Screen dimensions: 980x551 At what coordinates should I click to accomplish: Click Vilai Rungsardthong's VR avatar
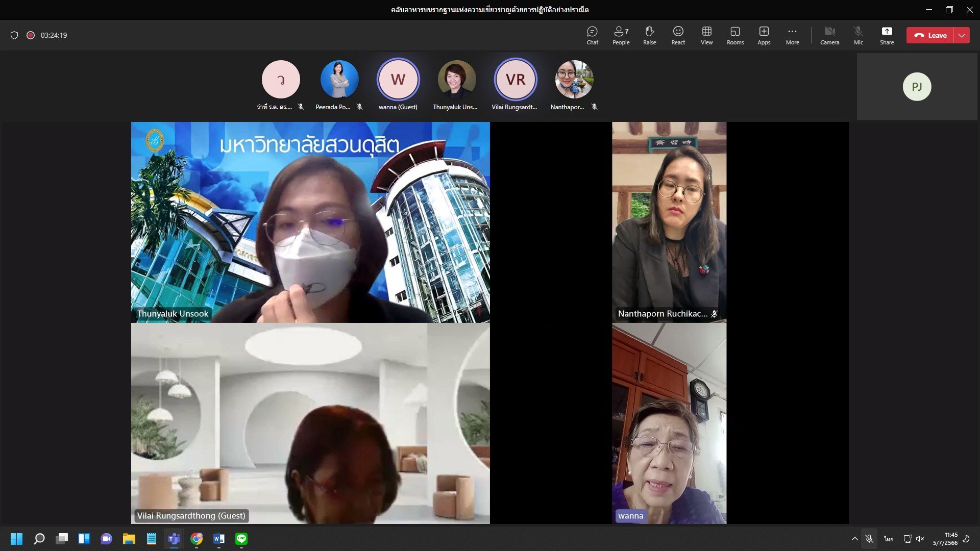(x=515, y=80)
